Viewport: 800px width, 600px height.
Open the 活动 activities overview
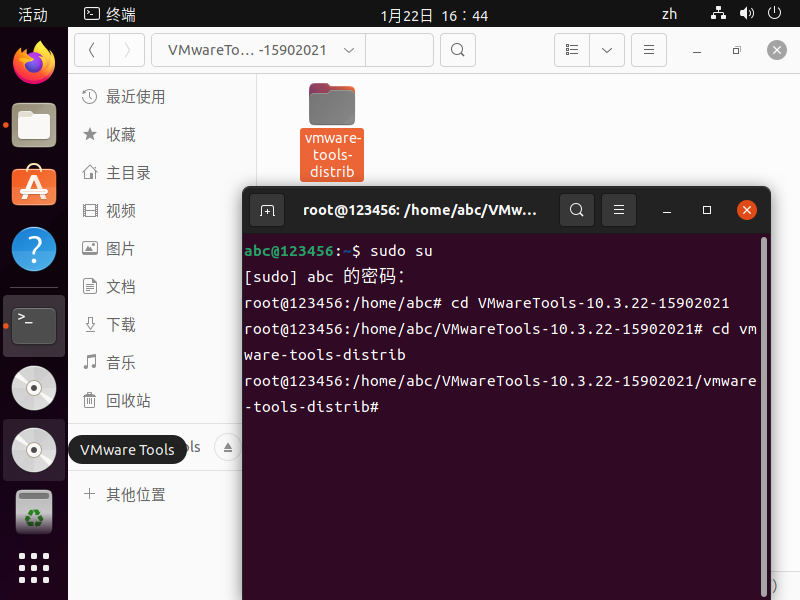pyautogui.click(x=33, y=14)
